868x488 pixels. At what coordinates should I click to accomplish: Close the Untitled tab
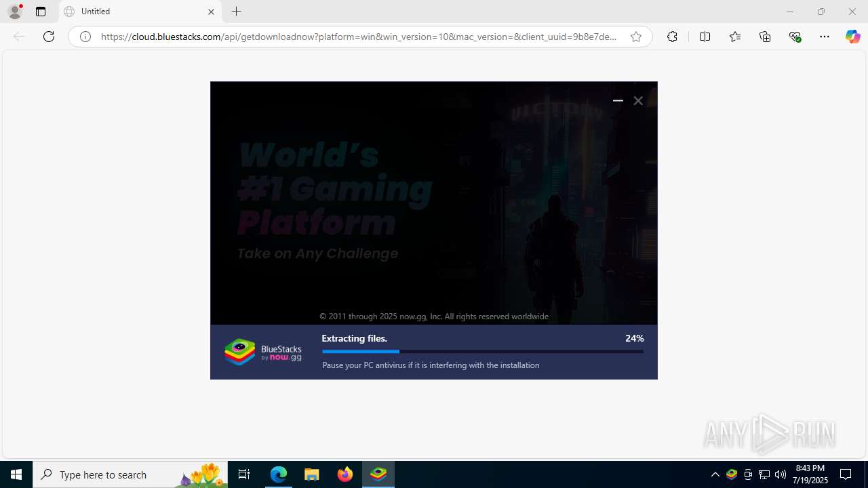click(211, 12)
